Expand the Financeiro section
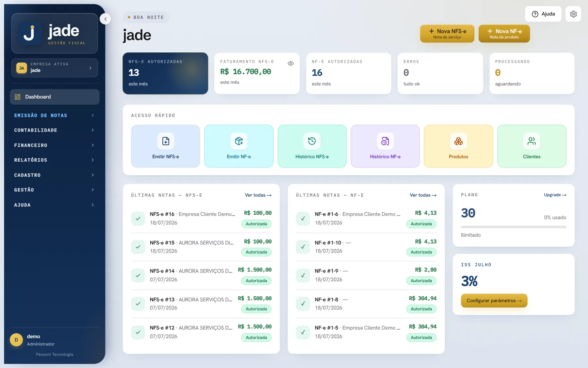Image resolution: width=588 pixels, height=368 pixels. (x=55, y=145)
